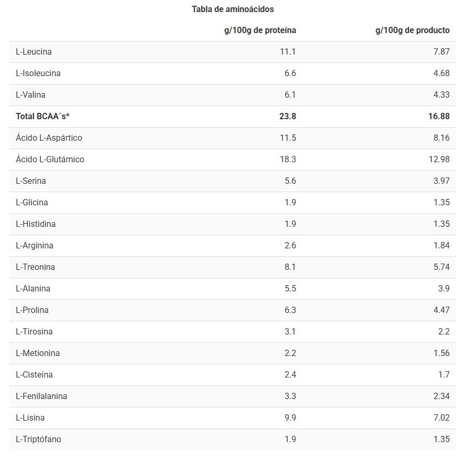Image resolution: width=476 pixels, height=460 pixels.
Task: Click the L-Treonina row label
Action: coord(35,267)
